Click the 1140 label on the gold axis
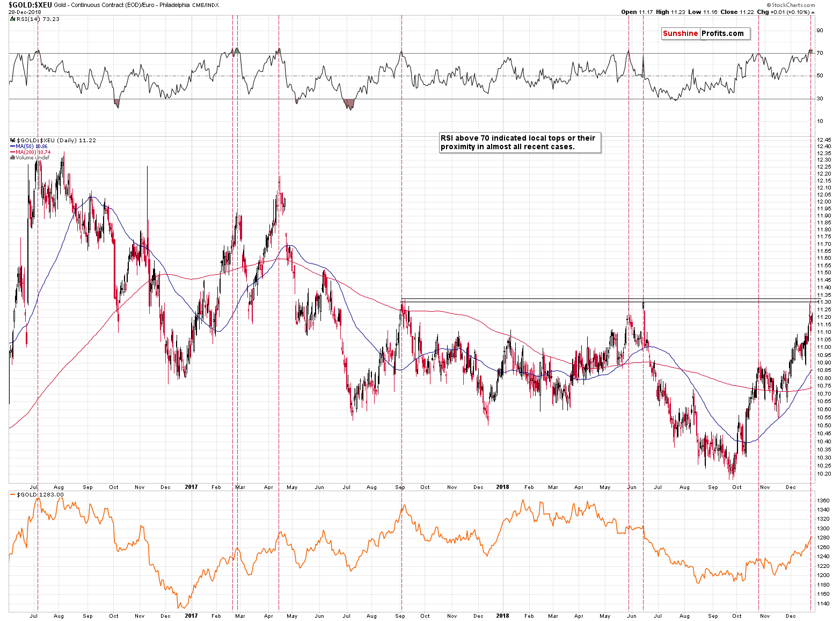Screen dimensions: 840x621 [823, 603]
